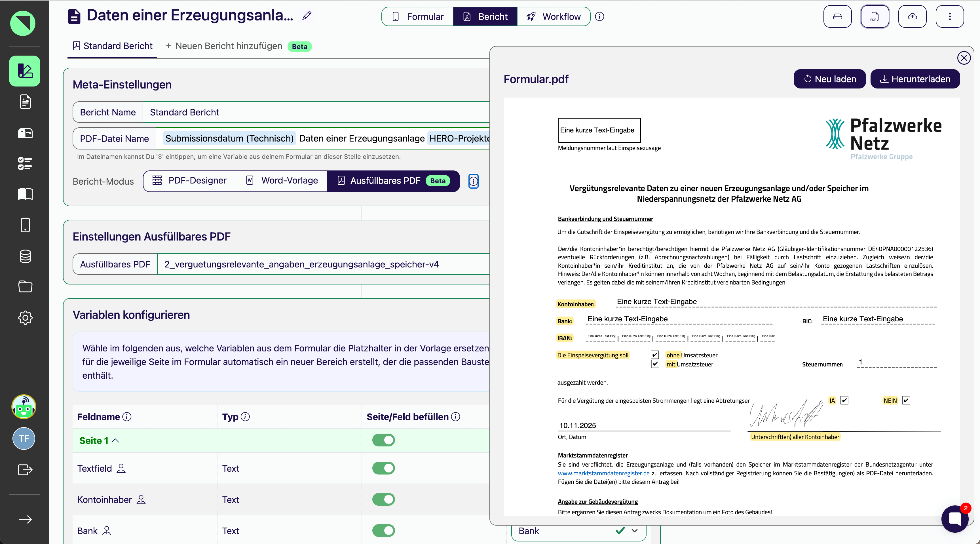Turn off the Kontoinhaber fill toggle
980x544 pixels.
click(383, 499)
